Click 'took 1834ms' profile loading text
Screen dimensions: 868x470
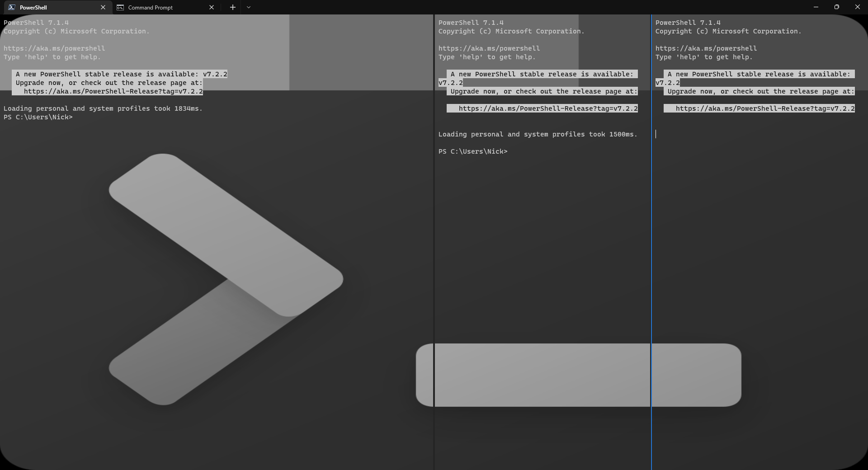pyautogui.click(x=179, y=108)
